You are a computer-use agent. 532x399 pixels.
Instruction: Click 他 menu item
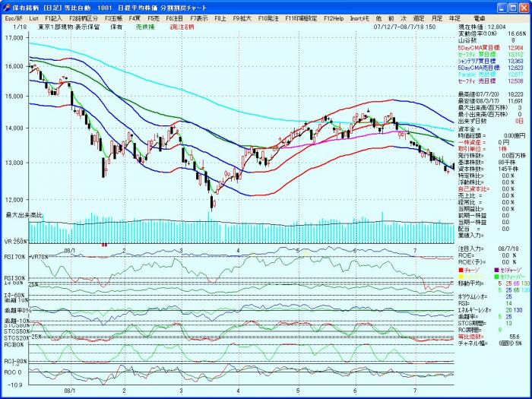point(379,19)
